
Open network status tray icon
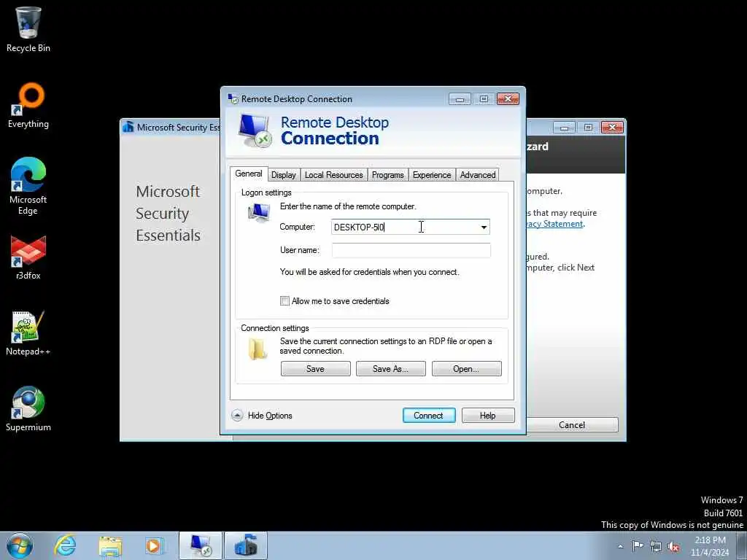coord(656,547)
